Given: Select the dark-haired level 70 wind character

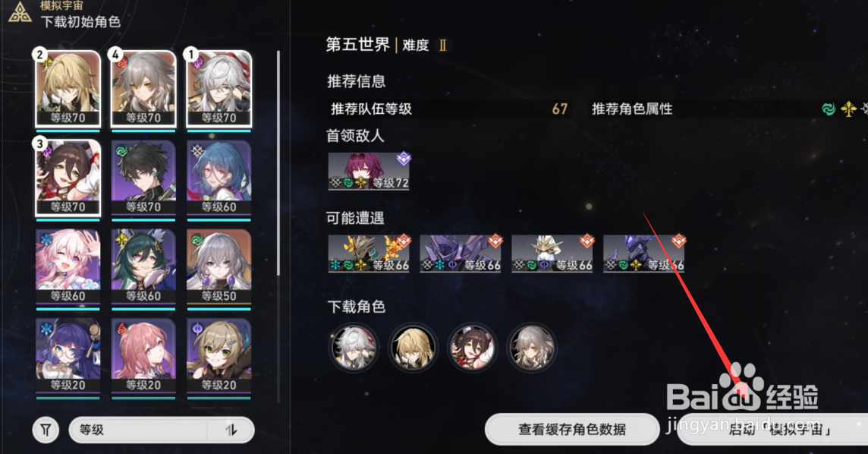Looking at the screenshot, I should coord(143,178).
